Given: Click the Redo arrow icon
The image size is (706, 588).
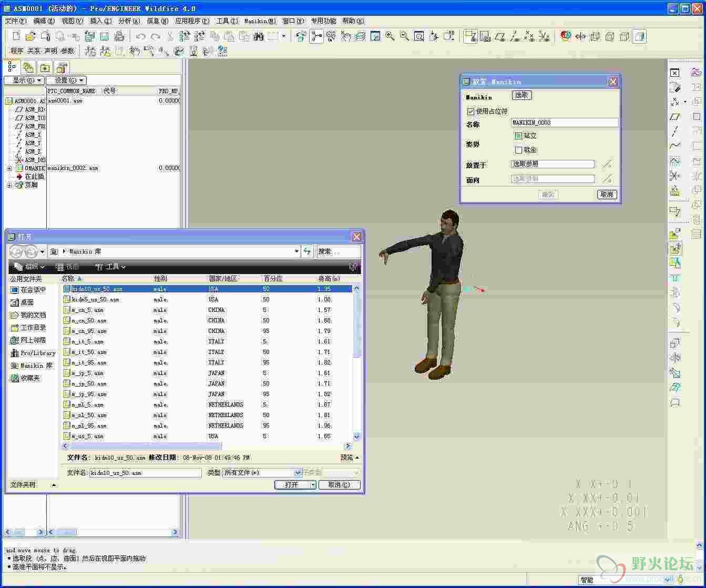Looking at the screenshot, I should pyautogui.click(x=155, y=36).
